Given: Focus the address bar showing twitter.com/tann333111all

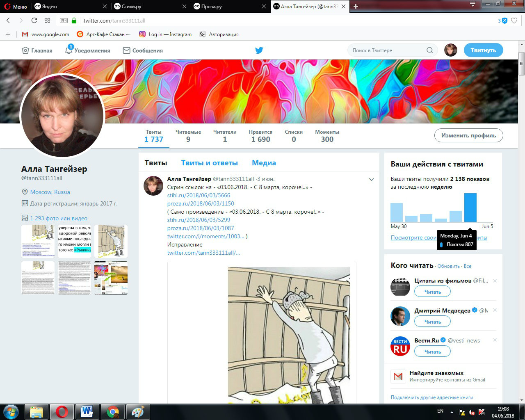Looking at the screenshot, I should point(287,21).
